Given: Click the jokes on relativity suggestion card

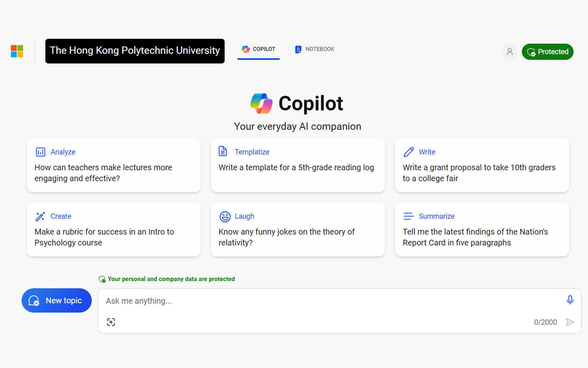Looking at the screenshot, I should pyautogui.click(x=298, y=229).
